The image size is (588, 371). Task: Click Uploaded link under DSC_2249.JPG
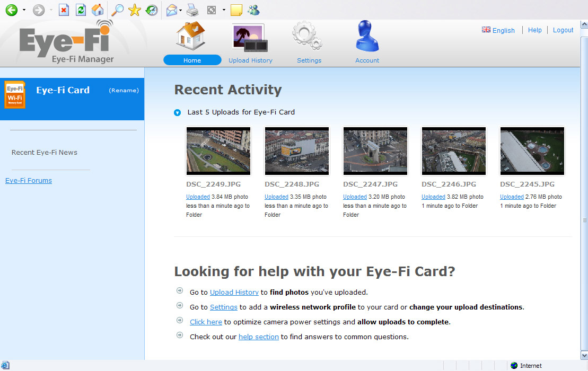pyautogui.click(x=198, y=197)
